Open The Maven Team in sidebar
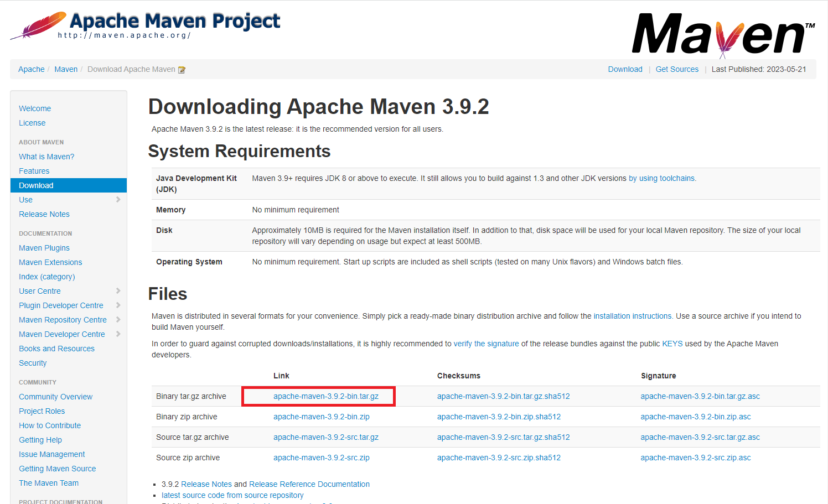This screenshot has width=828, height=504. point(49,483)
